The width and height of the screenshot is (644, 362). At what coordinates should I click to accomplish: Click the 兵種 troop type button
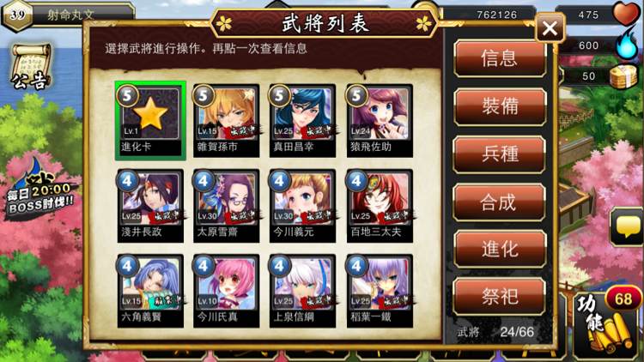pos(500,154)
